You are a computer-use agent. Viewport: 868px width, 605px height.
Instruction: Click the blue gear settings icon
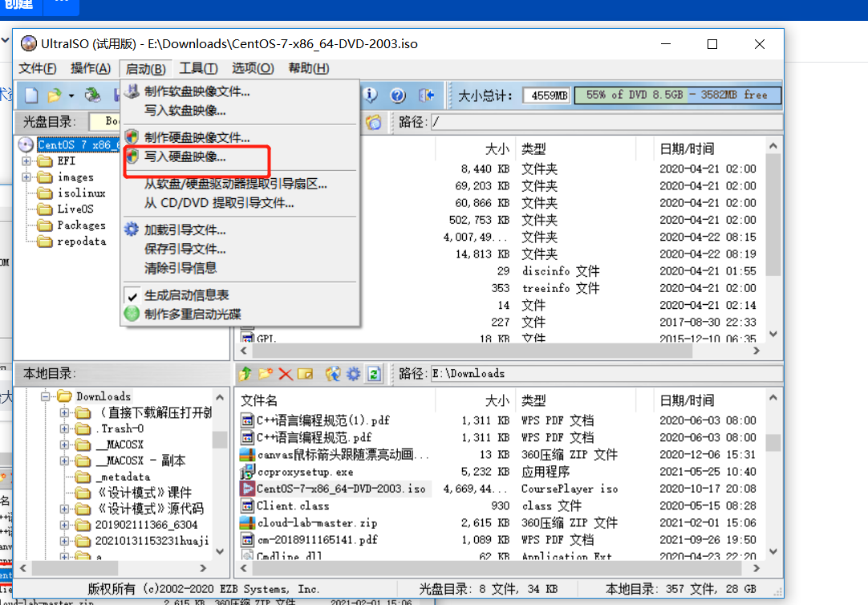(x=353, y=374)
